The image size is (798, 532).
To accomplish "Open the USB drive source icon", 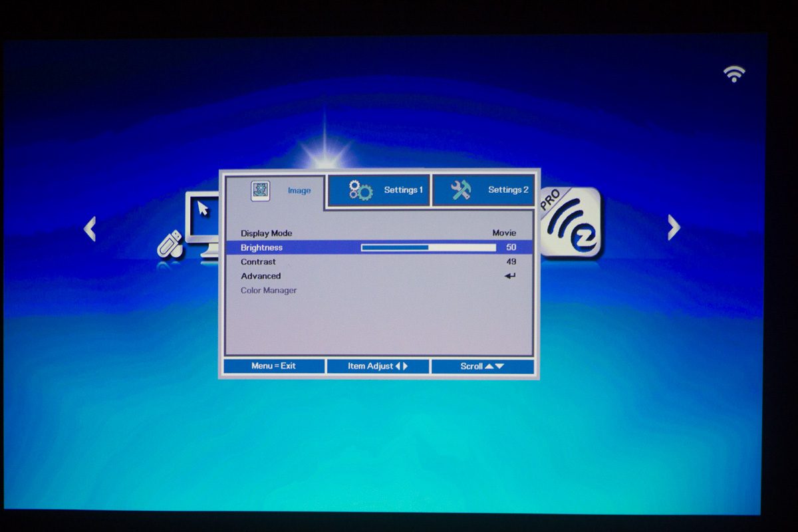I will click(169, 244).
